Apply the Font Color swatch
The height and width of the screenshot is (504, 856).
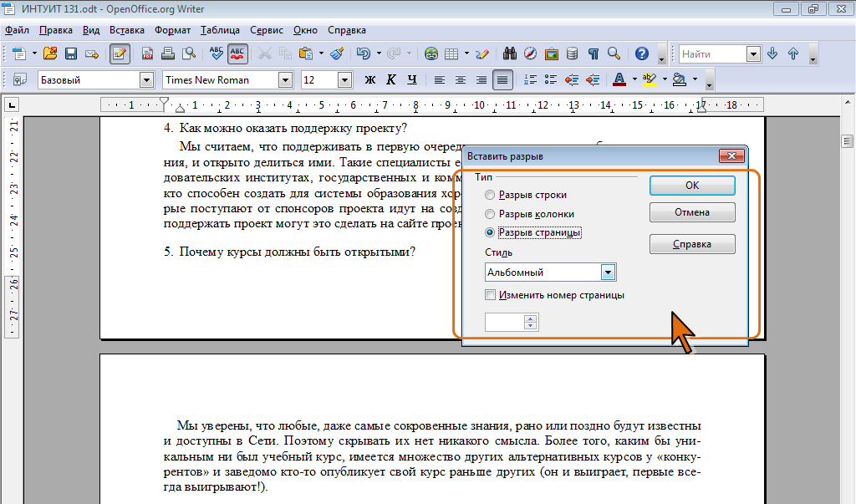pos(619,79)
